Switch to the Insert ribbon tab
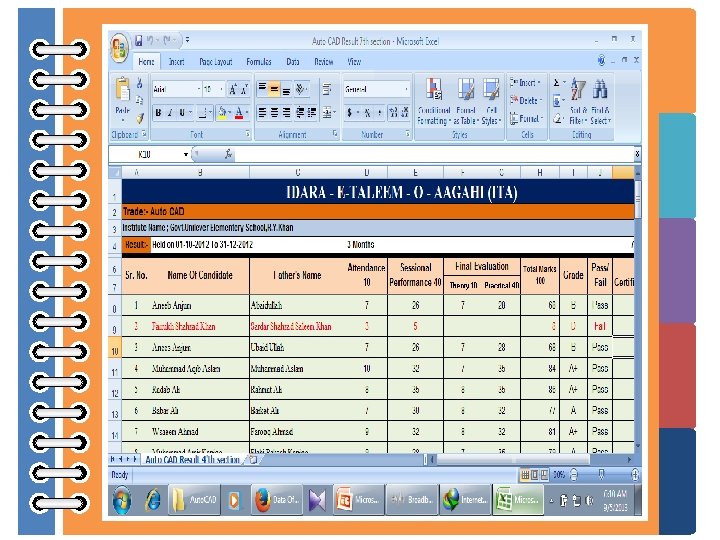This screenshot has height=540, width=720. point(176,62)
